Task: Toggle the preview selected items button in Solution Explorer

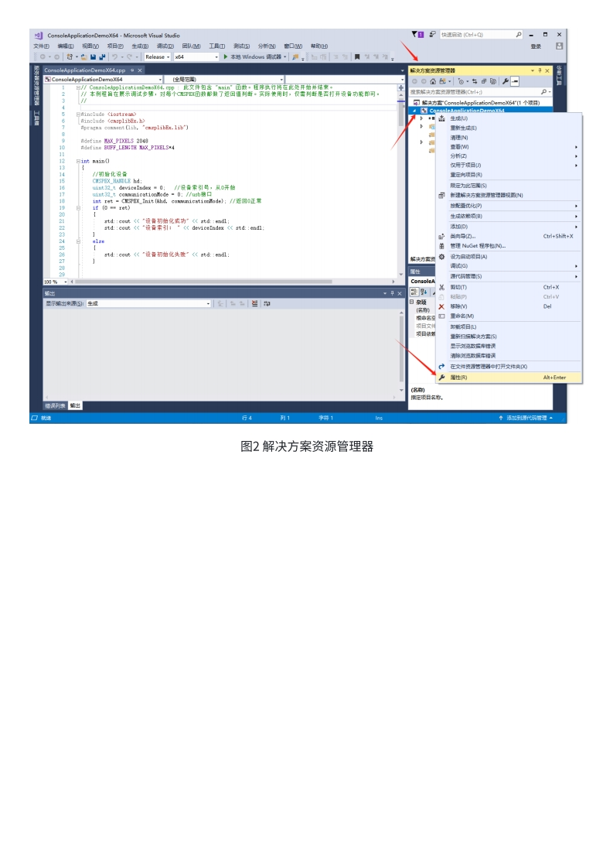Action: pyautogui.click(x=516, y=81)
